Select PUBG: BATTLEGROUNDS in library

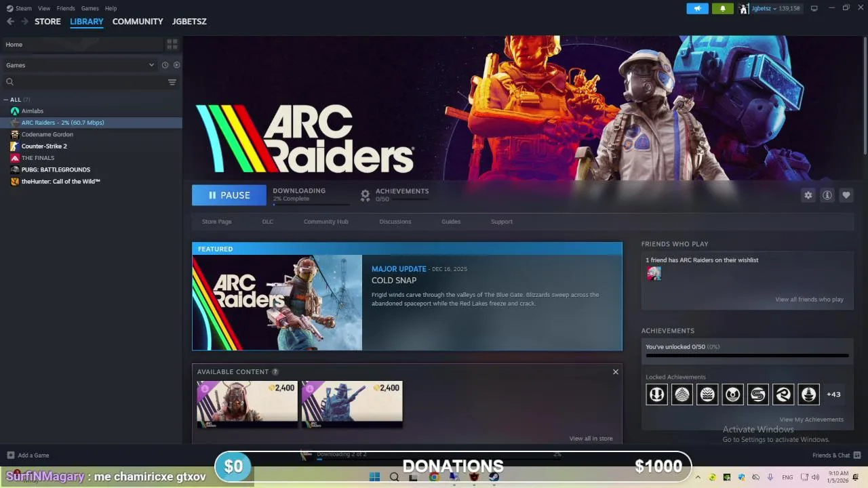(x=91, y=169)
